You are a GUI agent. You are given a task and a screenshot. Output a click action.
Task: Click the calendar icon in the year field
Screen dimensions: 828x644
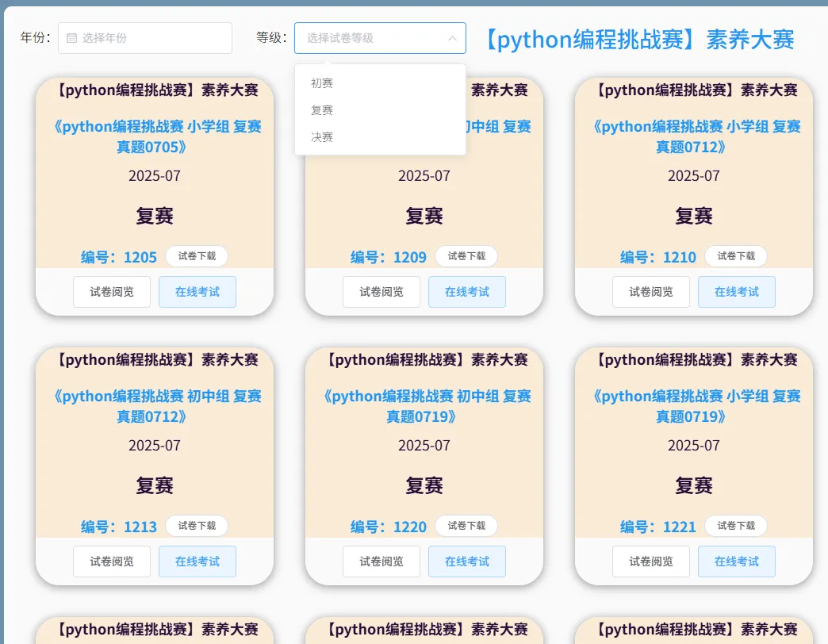point(73,37)
